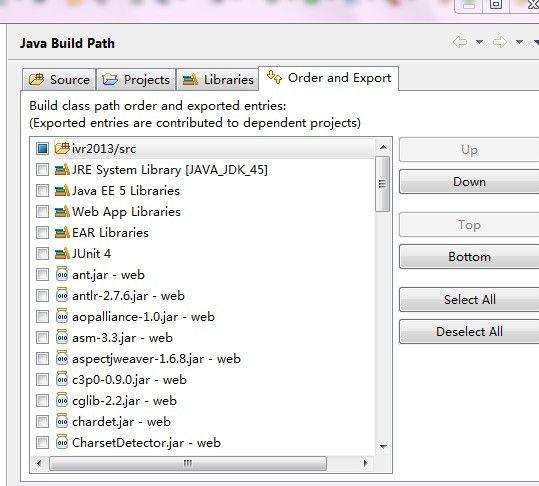Check the JUnit 4 checkbox
539x486 pixels.
(43, 254)
